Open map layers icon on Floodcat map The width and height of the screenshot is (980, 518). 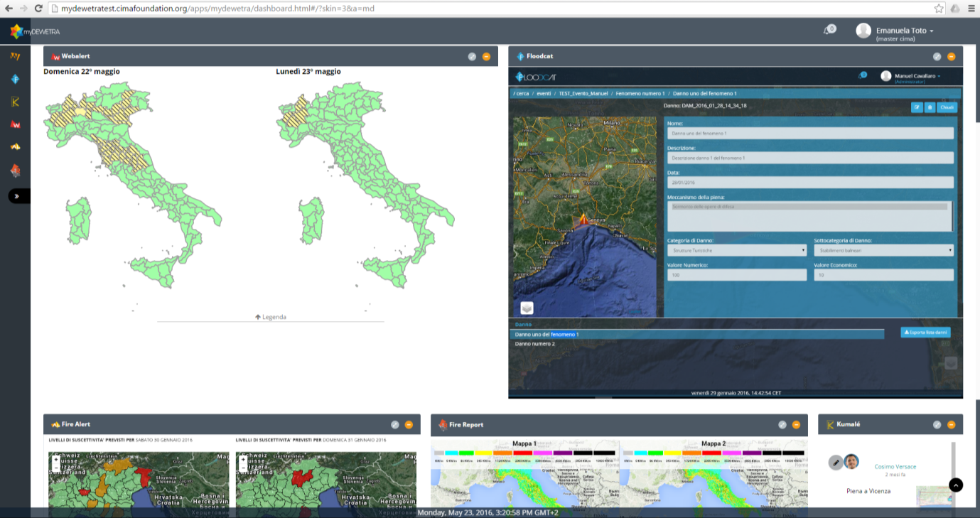(527, 308)
